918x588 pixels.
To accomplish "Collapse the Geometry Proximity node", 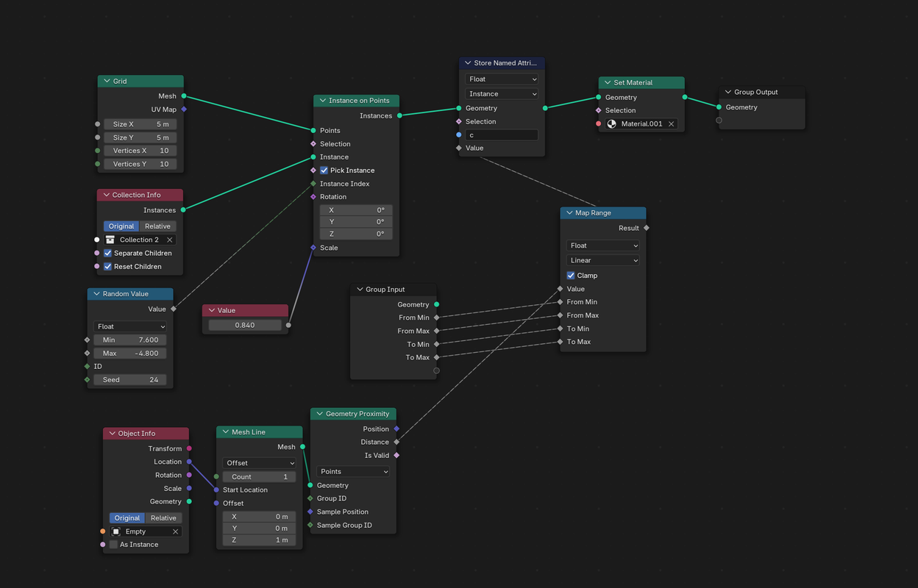I will (x=319, y=414).
